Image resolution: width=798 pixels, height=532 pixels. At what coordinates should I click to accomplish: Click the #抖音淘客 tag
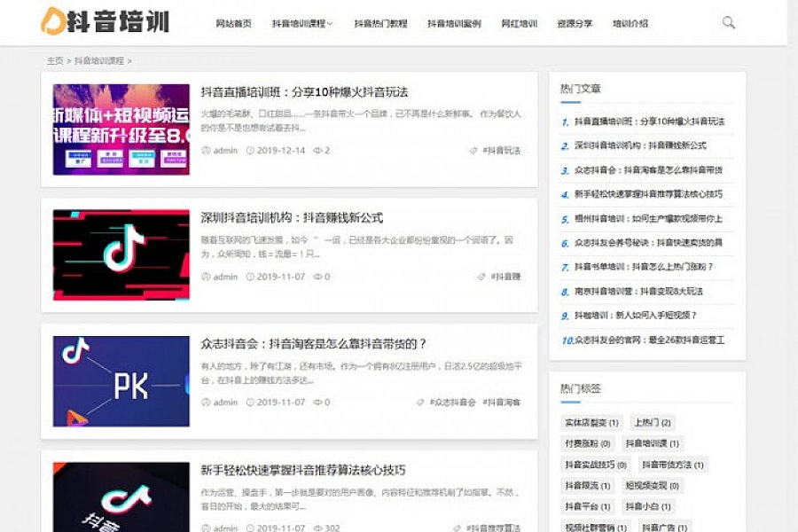(501, 403)
